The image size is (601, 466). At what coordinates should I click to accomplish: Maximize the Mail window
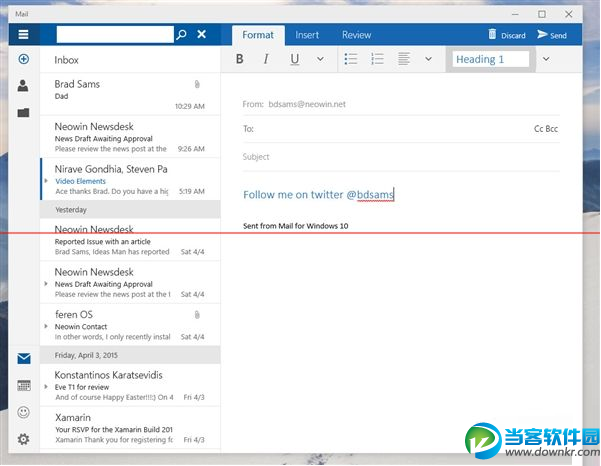pyautogui.click(x=542, y=14)
